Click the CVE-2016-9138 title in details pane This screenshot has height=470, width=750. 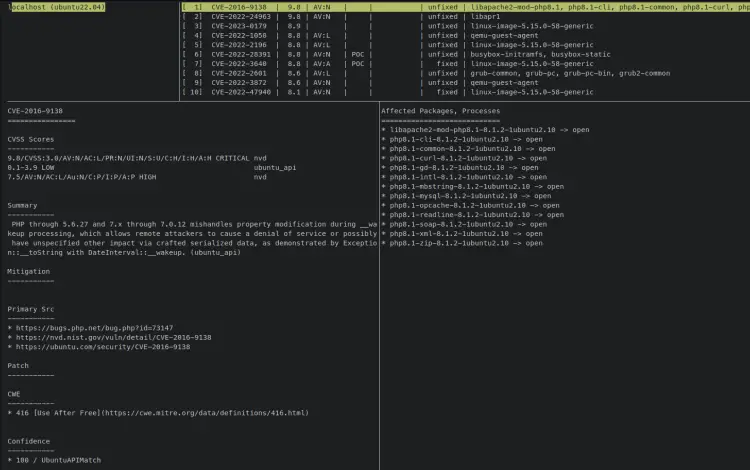35,111
